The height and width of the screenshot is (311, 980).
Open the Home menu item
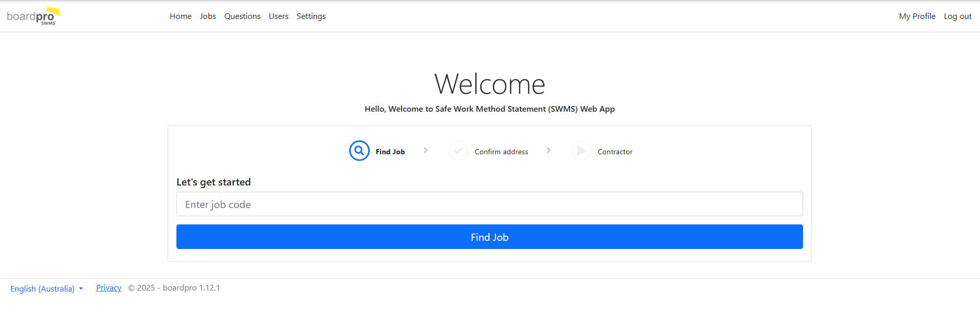click(181, 16)
